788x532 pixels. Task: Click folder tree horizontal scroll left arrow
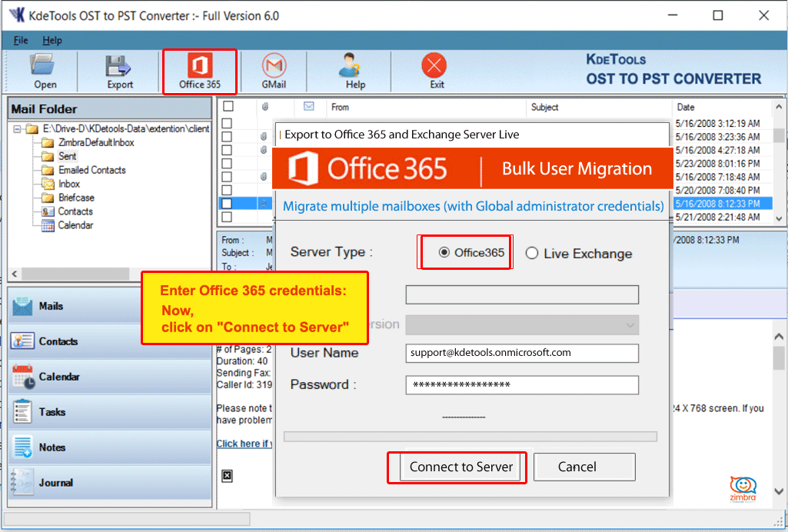15,274
